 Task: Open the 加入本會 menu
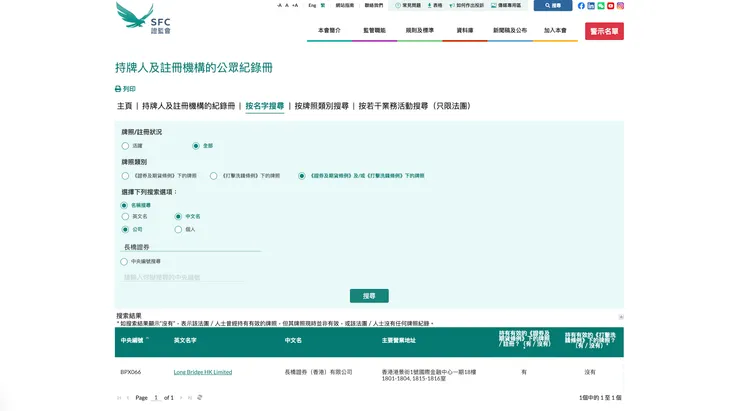coord(555,30)
